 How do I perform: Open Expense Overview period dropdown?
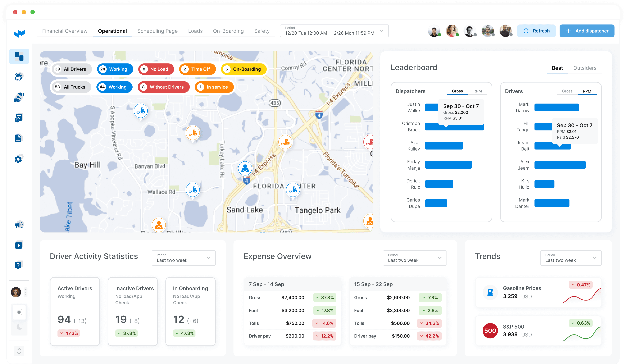(415, 258)
